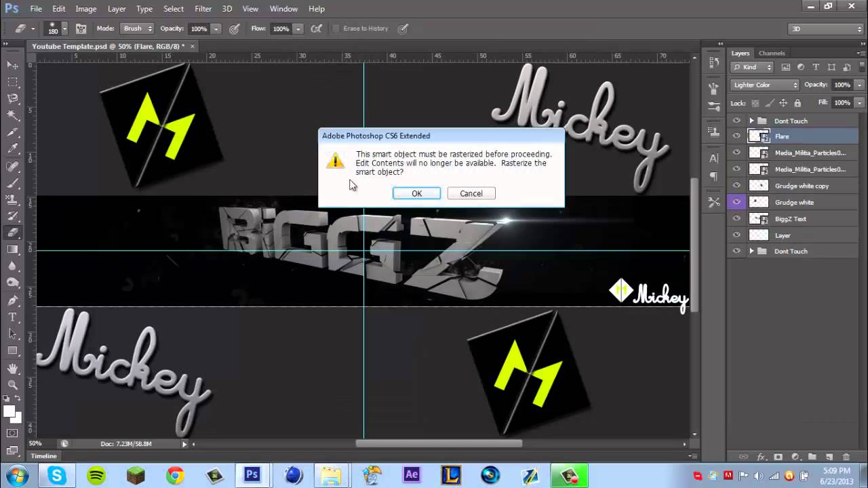Open the Paragraph panel icon
The width and height of the screenshot is (868, 488).
713,176
